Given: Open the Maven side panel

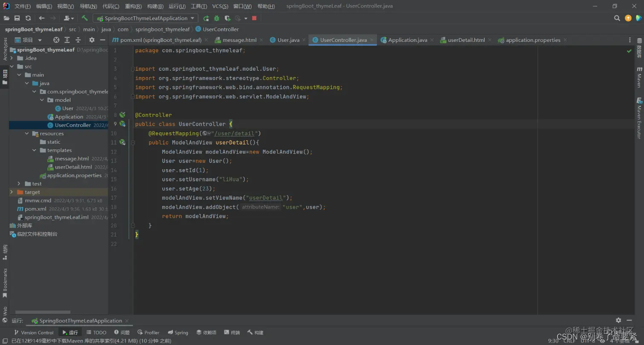Looking at the screenshot, I should point(639,77).
